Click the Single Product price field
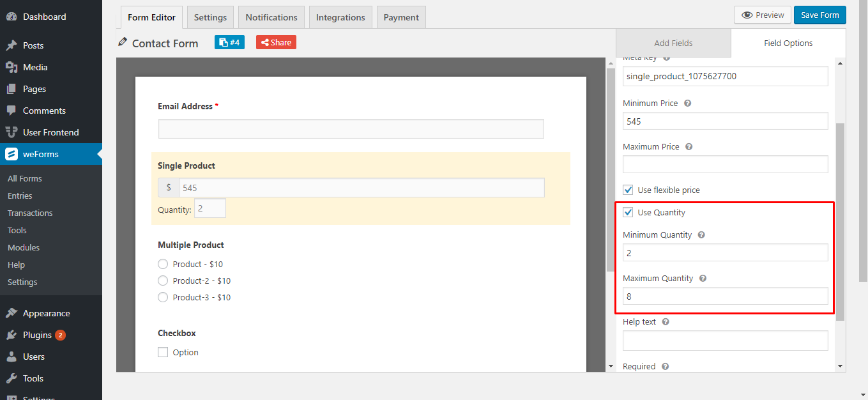Image resolution: width=868 pixels, height=400 pixels. point(362,187)
